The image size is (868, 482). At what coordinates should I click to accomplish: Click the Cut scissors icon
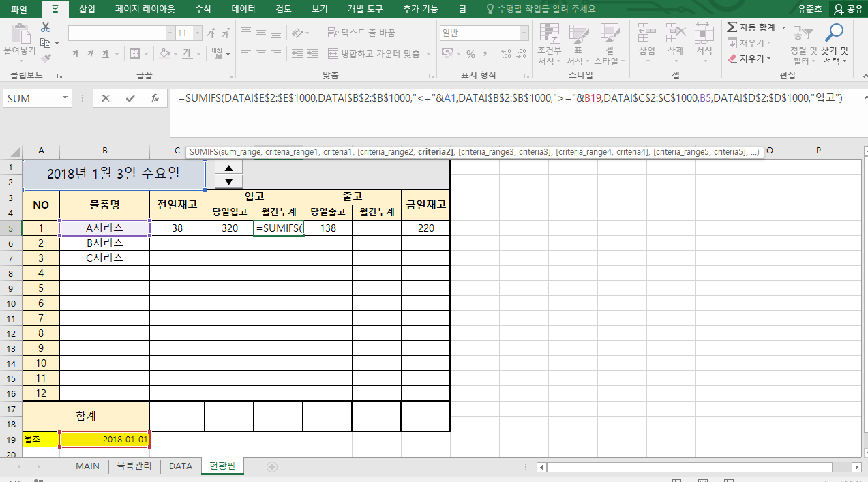click(46, 27)
